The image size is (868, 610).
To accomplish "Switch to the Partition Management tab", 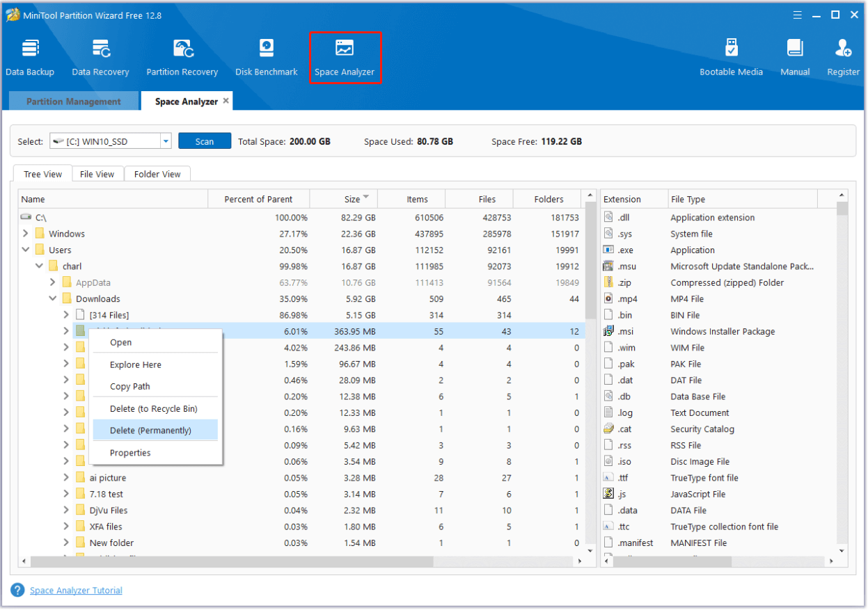I will [x=74, y=102].
